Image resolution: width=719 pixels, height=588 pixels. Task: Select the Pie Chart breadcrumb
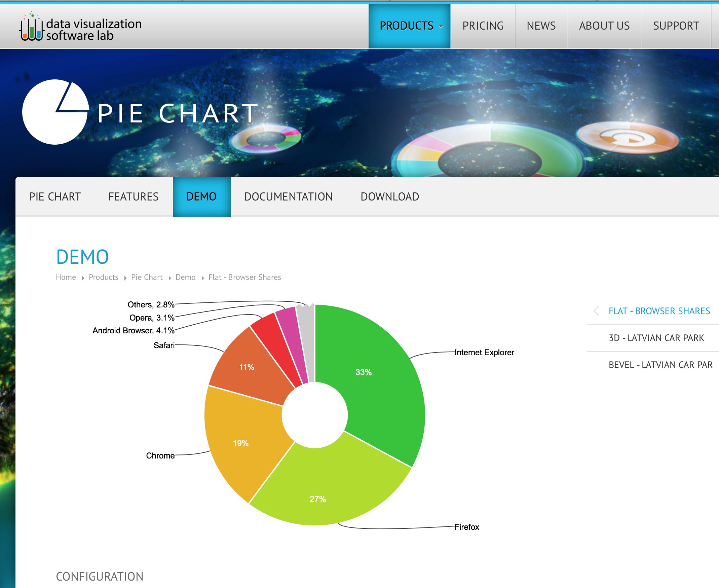coord(146,277)
